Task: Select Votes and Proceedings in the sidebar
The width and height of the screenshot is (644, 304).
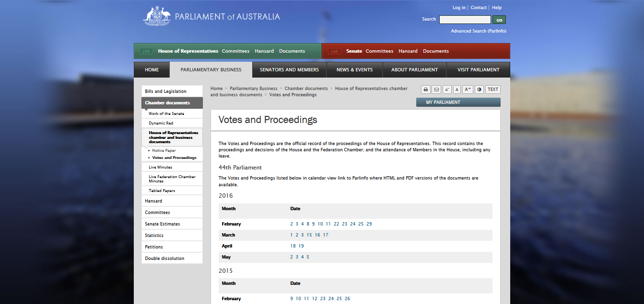Action: pyautogui.click(x=174, y=158)
